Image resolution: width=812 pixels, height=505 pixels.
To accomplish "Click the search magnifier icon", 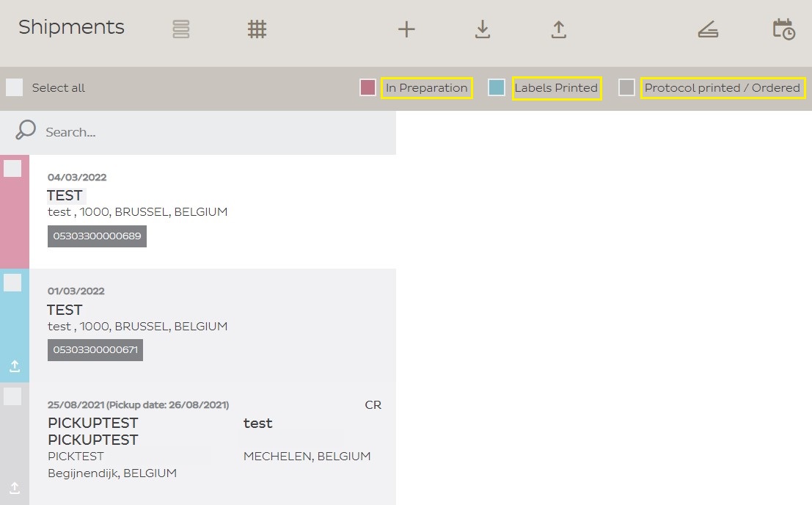I will click(x=26, y=131).
